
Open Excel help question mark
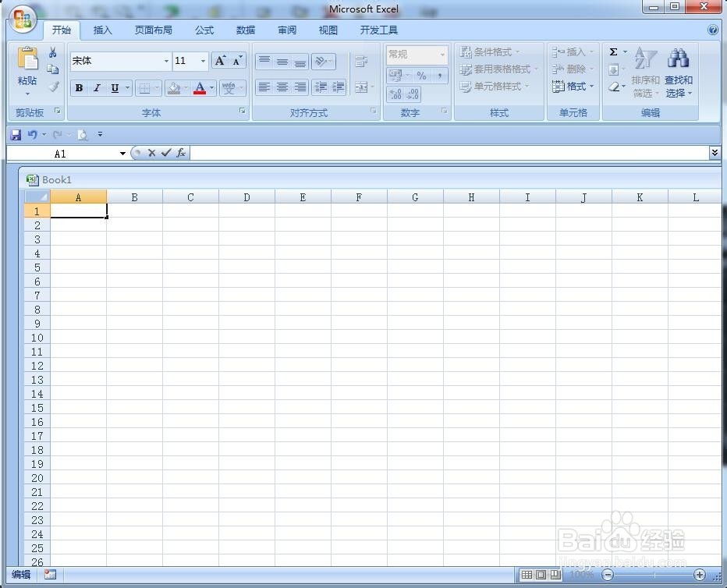coord(713,30)
